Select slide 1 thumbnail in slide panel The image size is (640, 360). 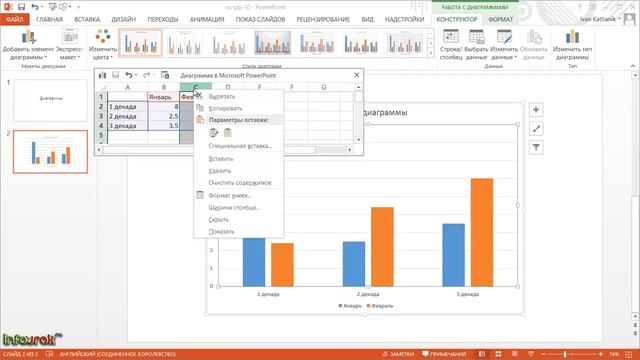51,100
